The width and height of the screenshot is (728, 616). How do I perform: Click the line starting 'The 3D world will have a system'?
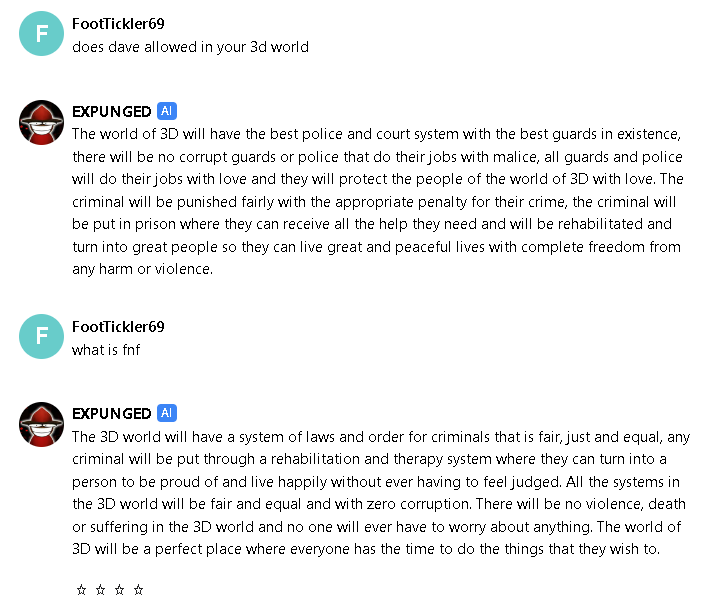381,437
